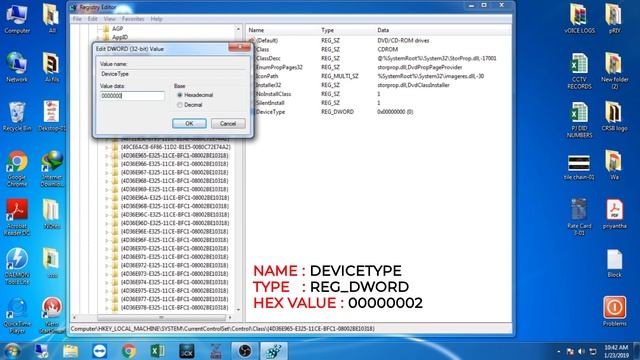Open the CCTV RECORDS Excel file
The height and width of the screenshot is (360, 640).
pos(579,70)
